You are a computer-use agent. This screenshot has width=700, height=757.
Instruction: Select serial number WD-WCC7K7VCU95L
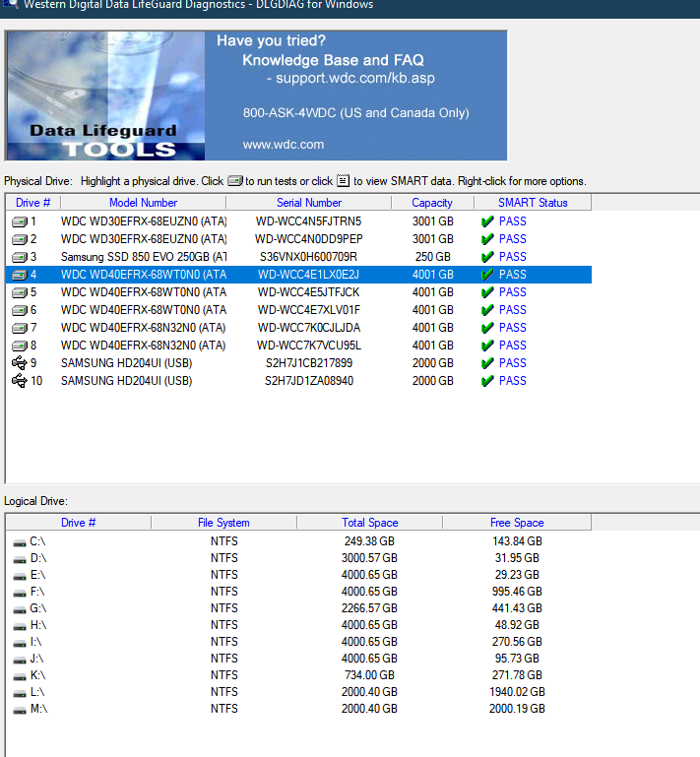pos(308,346)
